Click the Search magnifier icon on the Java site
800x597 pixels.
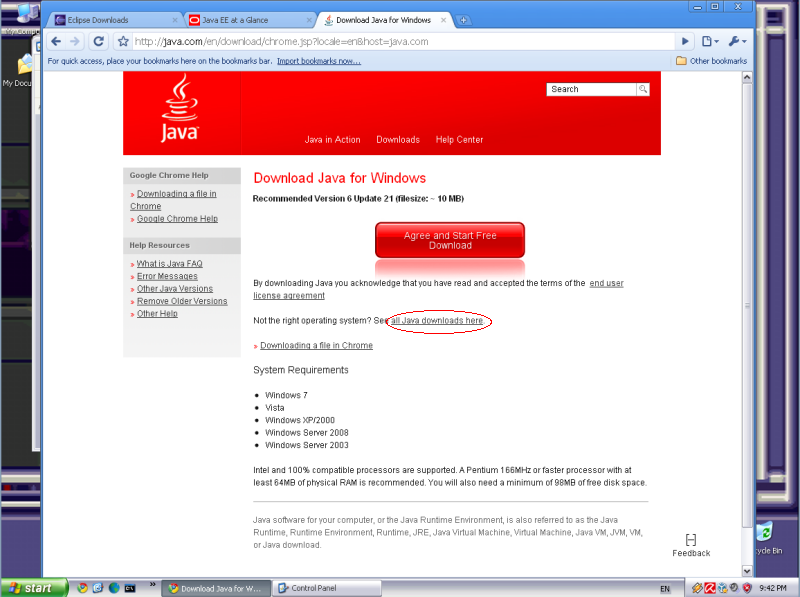tap(643, 89)
